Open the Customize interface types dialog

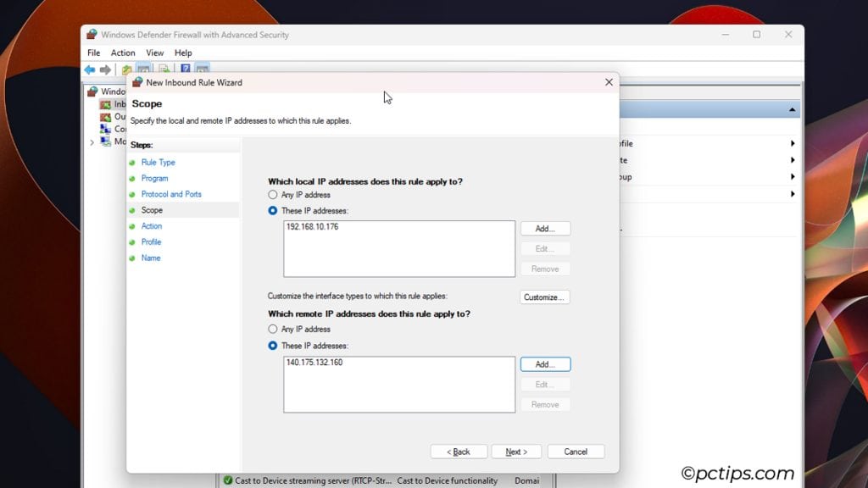(545, 297)
